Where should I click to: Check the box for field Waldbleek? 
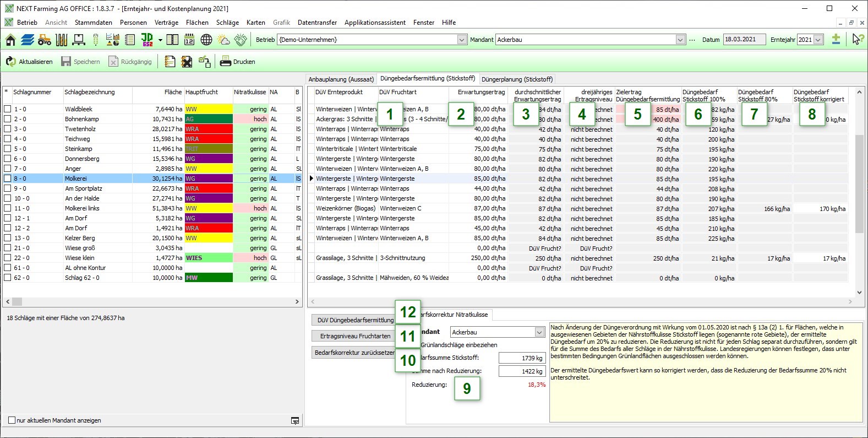coord(8,109)
